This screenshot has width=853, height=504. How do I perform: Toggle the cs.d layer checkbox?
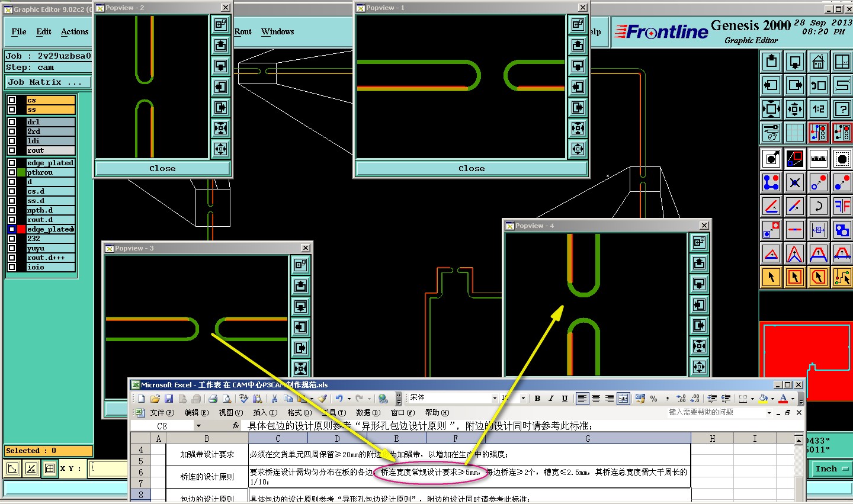point(11,191)
